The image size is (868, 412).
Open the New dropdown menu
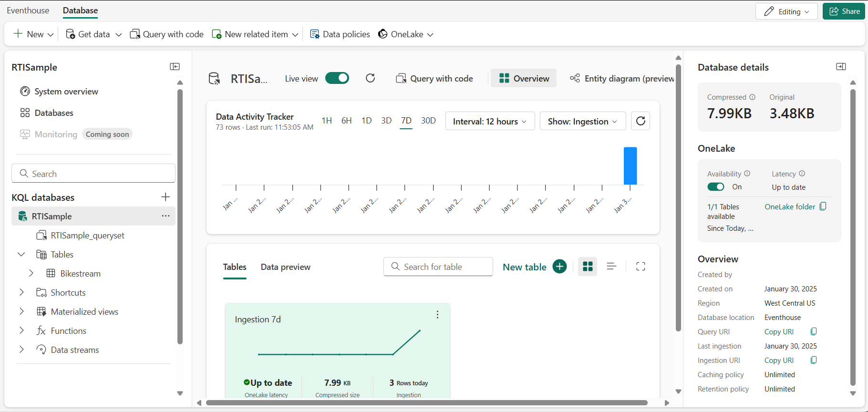pyautogui.click(x=33, y=34)
